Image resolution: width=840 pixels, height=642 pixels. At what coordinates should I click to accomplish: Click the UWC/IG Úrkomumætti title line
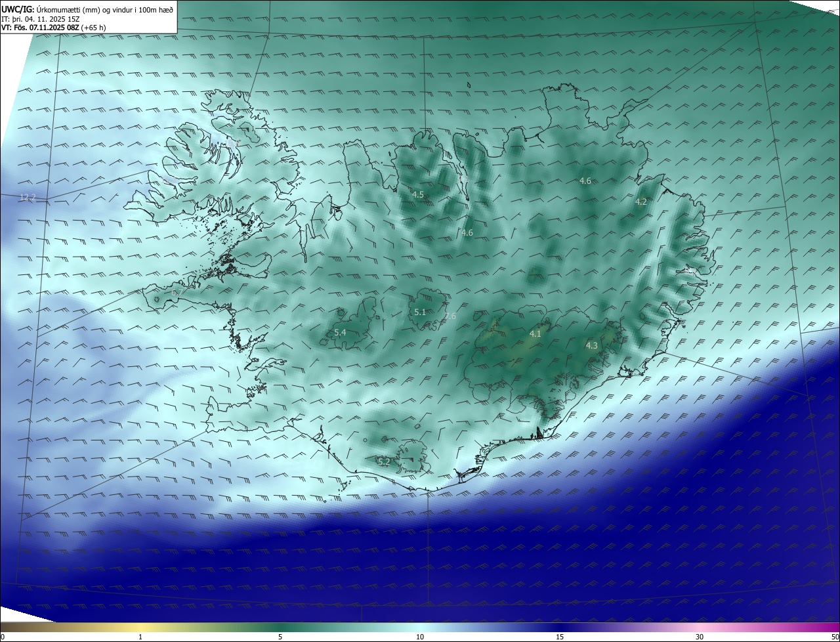87,9
